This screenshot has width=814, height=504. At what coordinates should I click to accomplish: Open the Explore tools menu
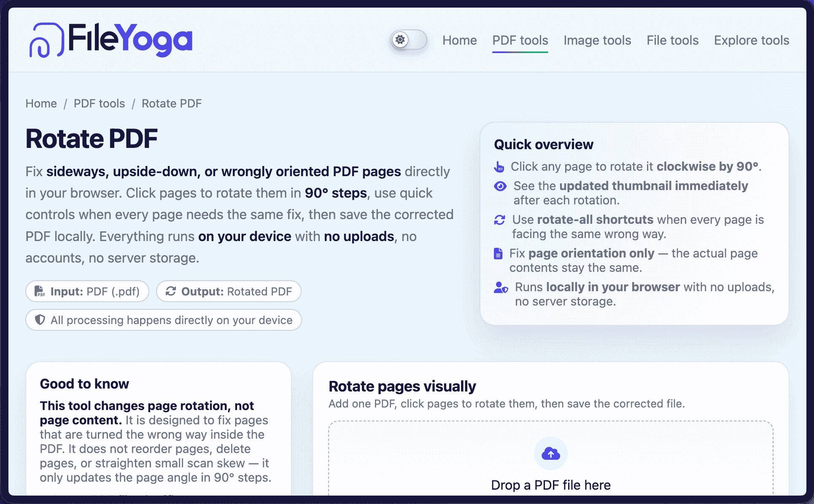tap(752, 40)
